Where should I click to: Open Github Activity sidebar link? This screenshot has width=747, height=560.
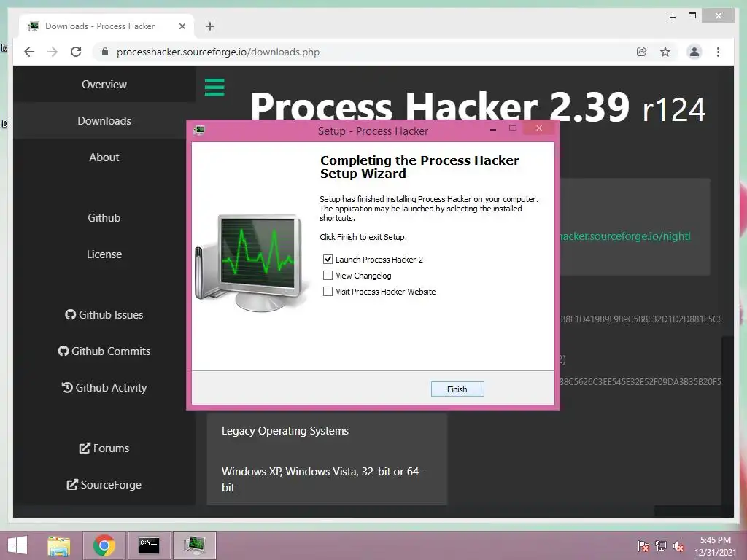click(x=104, y=388)
